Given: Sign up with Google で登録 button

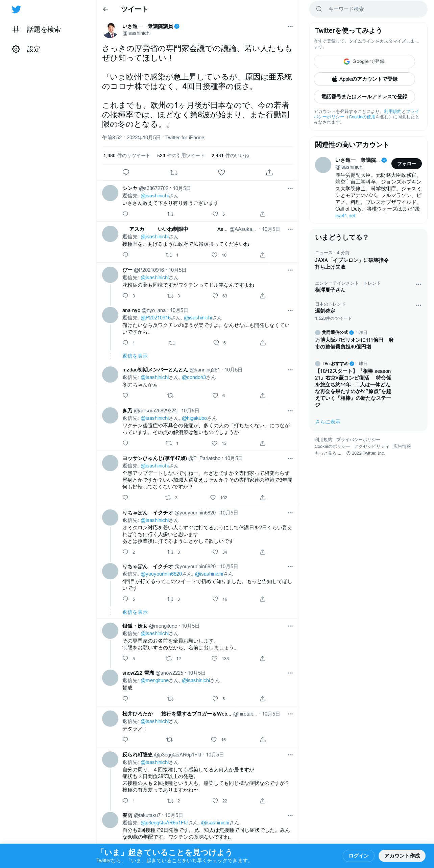Looking at the screenshot, I should click(x=364, y=62).
